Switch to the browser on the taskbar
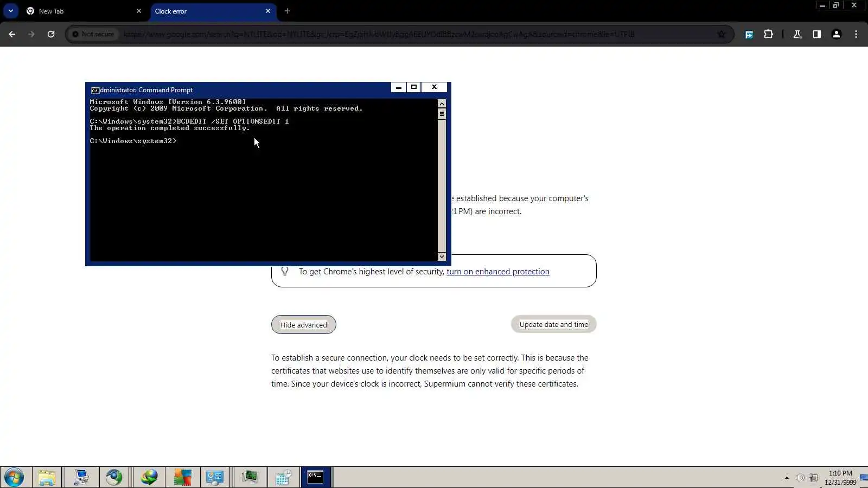 (x=114, y=478)
